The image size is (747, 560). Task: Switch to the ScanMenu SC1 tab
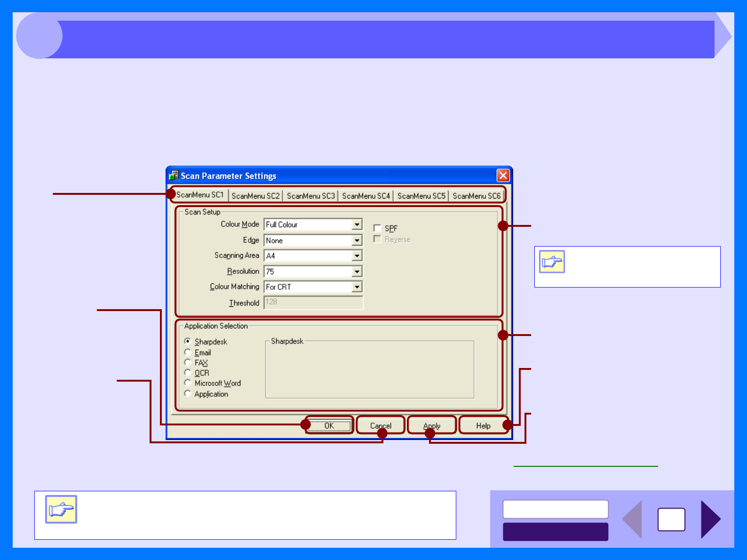pos(200,195)
